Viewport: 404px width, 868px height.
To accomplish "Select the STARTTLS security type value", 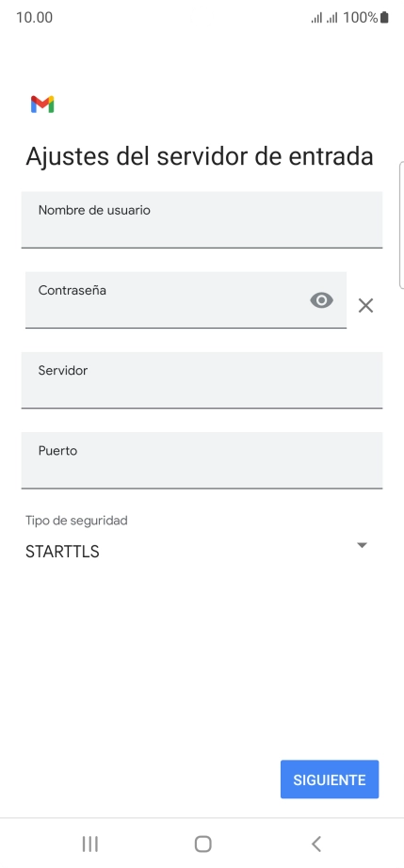I will click(x=62, y=552).
